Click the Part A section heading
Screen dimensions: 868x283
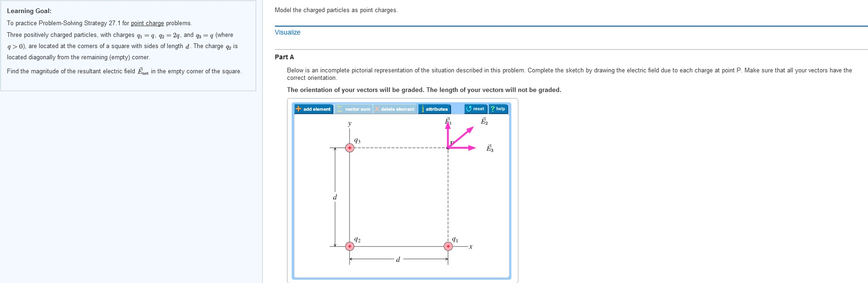click(283, 57)
